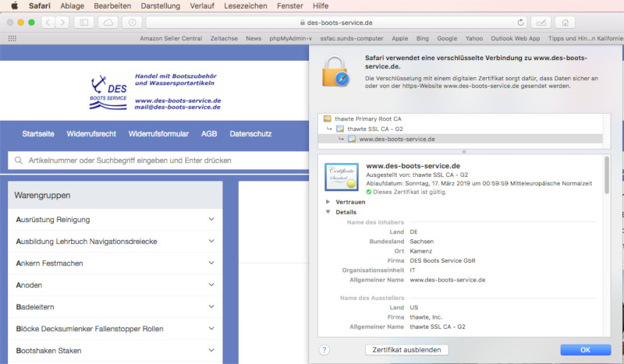Reload the page with refresh icon
The height and width of the screenshot is (364, 624).
520,23
